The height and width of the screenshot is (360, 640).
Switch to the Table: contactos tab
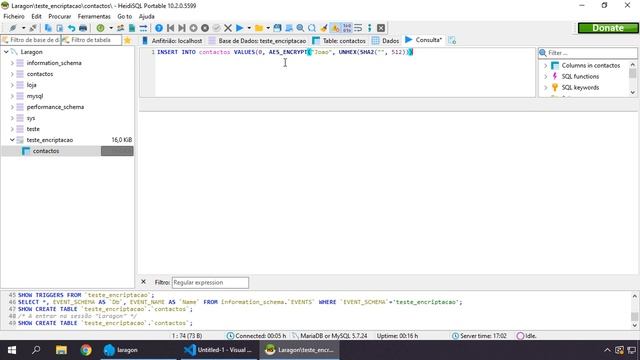[339, 40]
